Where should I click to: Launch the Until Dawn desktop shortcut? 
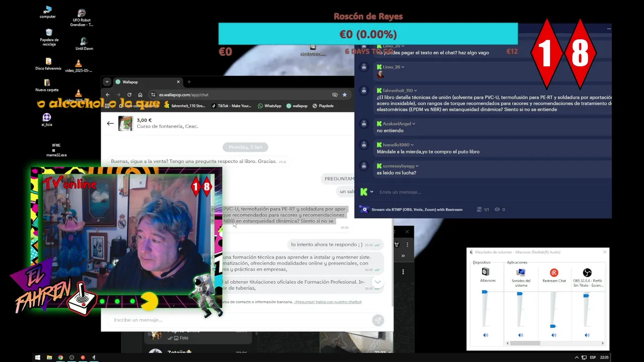click(84, 44)
